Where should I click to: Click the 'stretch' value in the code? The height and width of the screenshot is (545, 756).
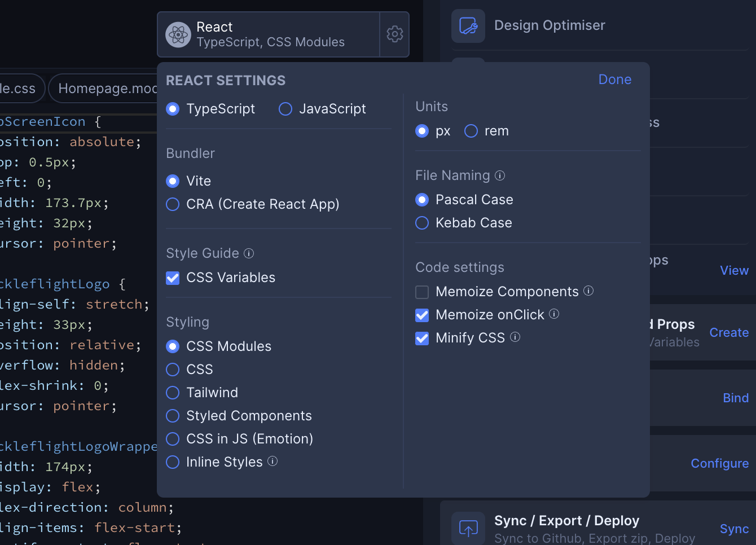[114, 304]
